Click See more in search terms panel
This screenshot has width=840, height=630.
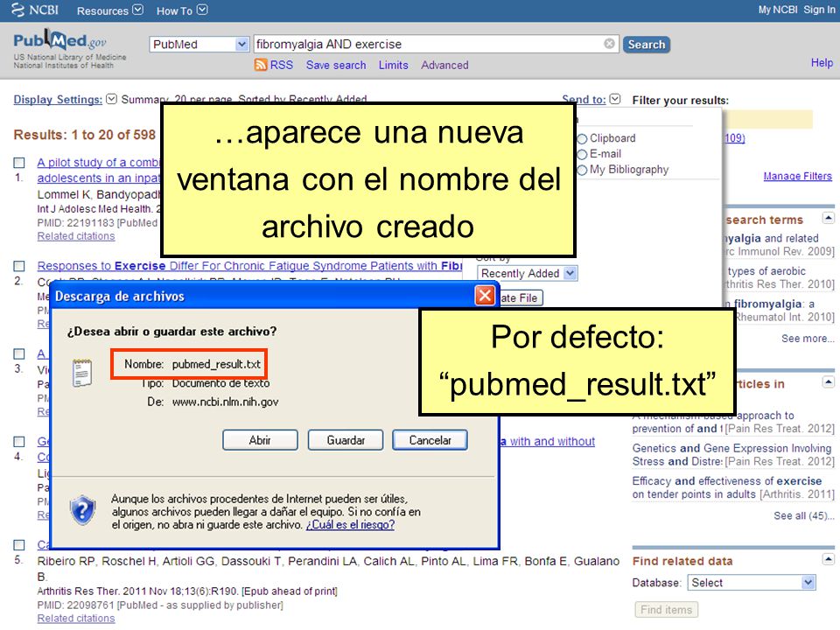pos(808,339)
